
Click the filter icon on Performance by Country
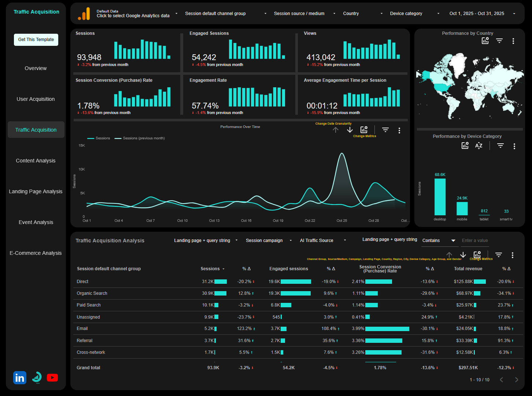(x=499, y=41)
